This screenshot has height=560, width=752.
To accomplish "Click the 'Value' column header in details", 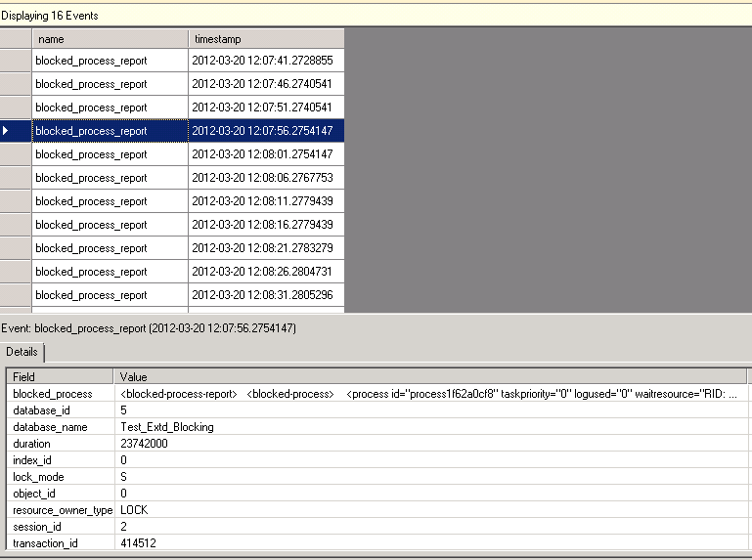I will click(x=430, y=376).
